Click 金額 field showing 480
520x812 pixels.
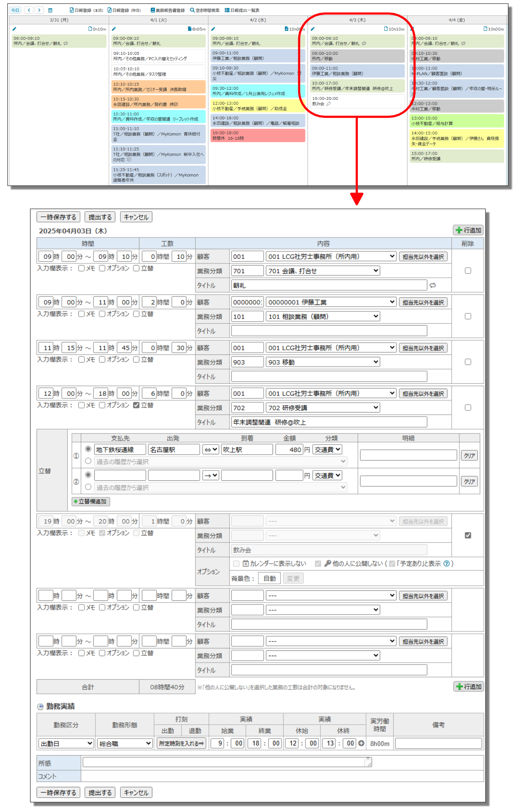tap(289, 449)
